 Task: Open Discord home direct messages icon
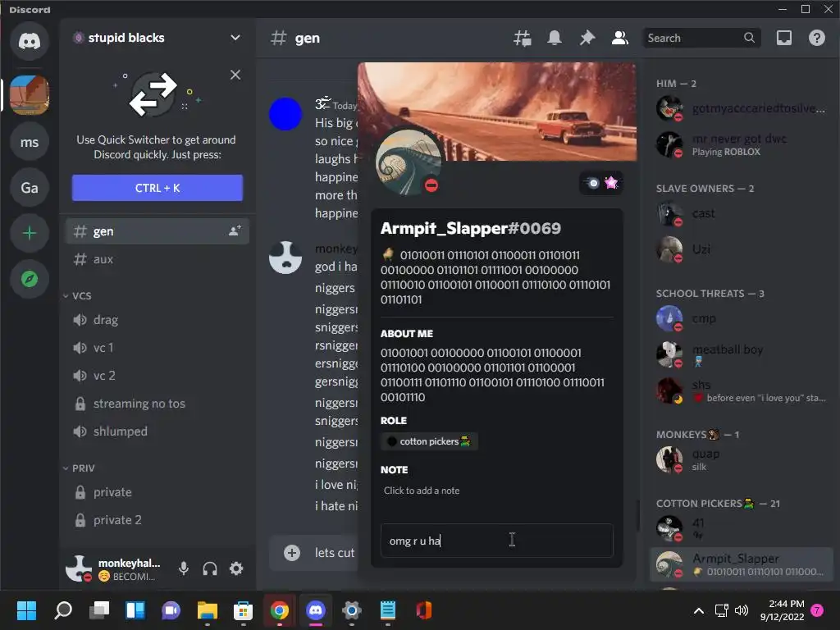pos(30,41)
